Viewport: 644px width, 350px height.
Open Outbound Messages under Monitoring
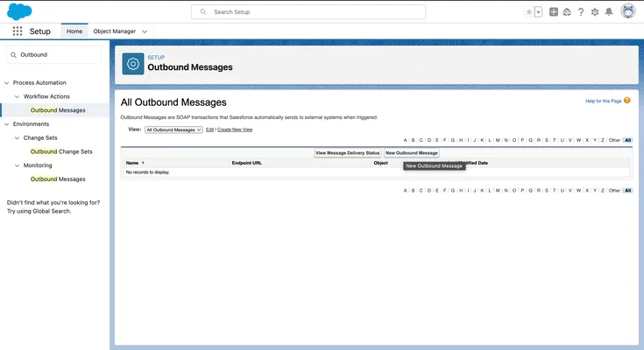58,179
